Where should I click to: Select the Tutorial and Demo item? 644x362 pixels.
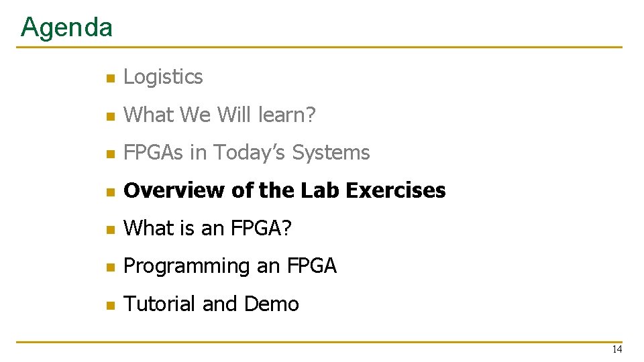coord(211,304)
